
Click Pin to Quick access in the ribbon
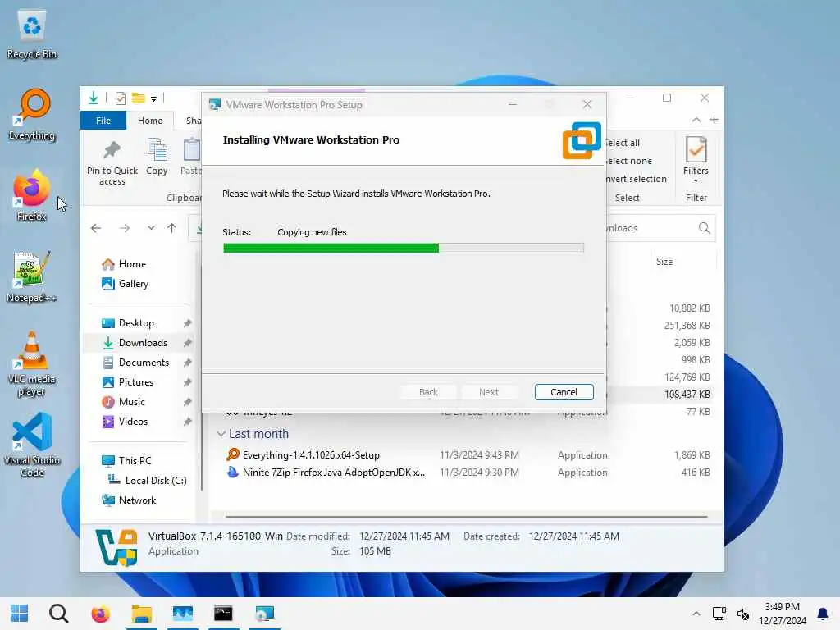point(112,162)
